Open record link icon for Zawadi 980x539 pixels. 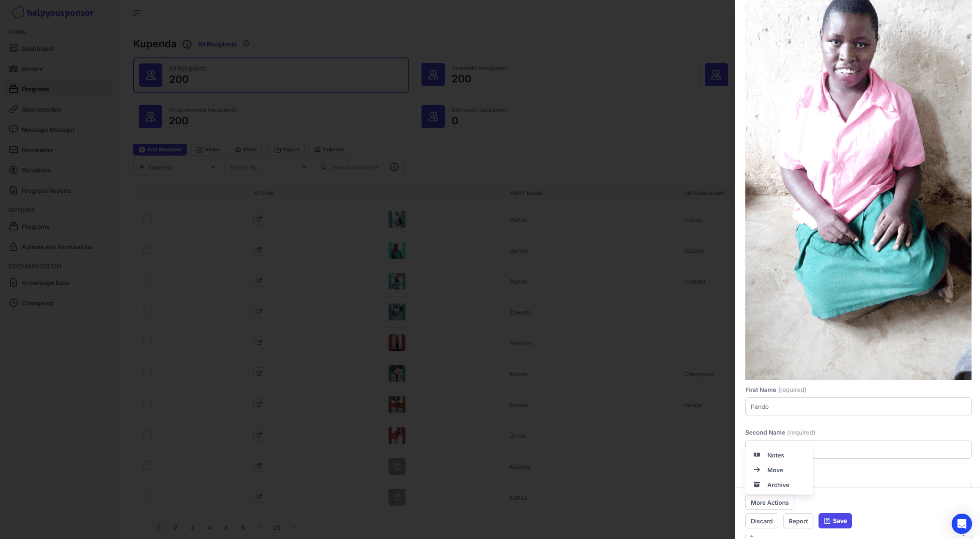pyautogui.click(x=259, y=312)
